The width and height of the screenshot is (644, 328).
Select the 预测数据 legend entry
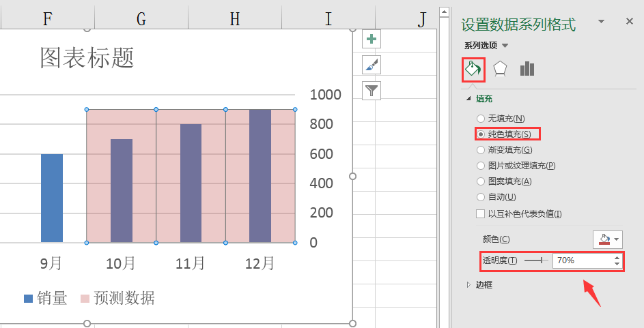click(117, 298)
